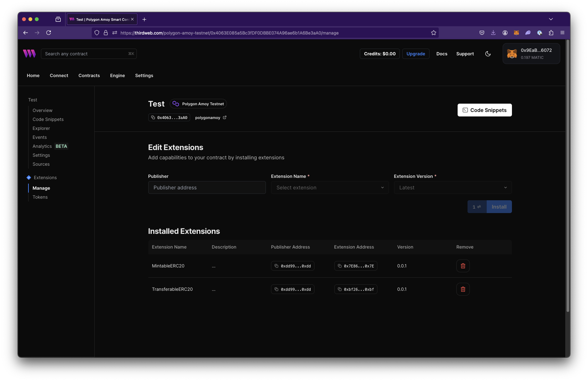
Task: Click the page vertical scrollbar
Action: click(568, 176)
